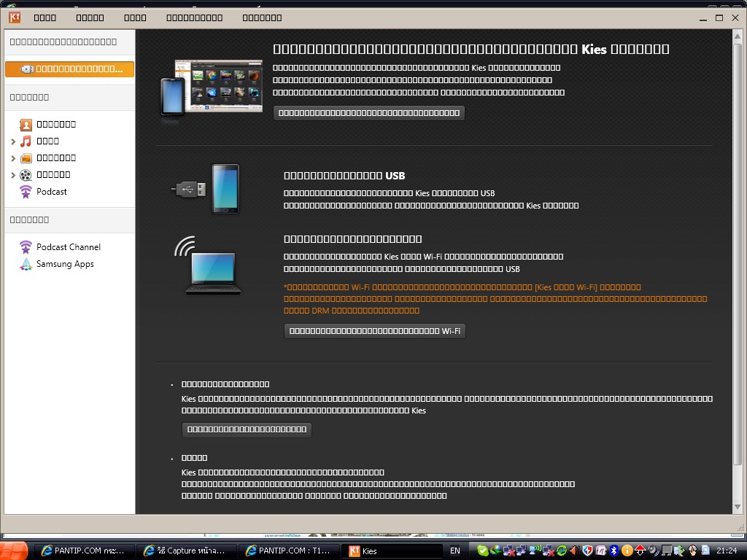Click the Safely Remove Hardware tray icon
This screenshot has height=560, width=747.
(679, 551)
